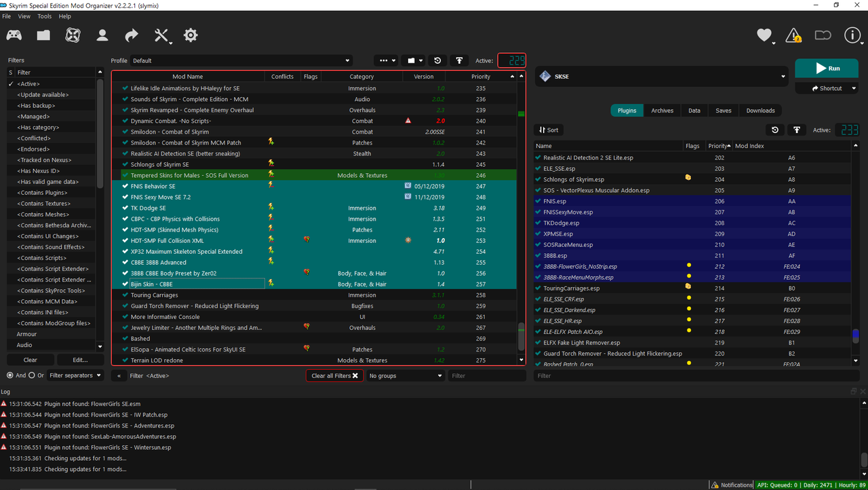Viewport: 868px width, 490px height.
Task: Open the SKSE executable dropdown
Action: click(x=663, y=77)
